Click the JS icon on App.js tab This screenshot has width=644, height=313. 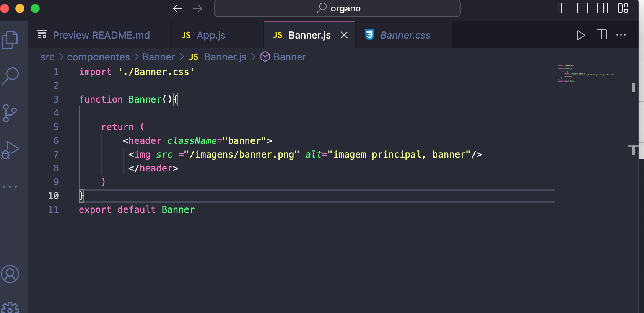pyautogui.click(x=186, y=35)
